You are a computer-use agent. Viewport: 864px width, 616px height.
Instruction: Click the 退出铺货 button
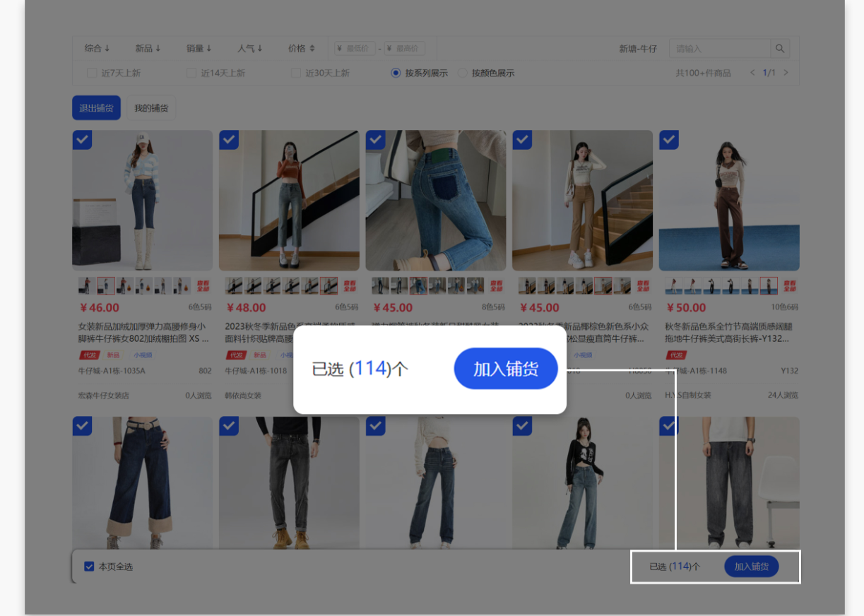[95, 107]
